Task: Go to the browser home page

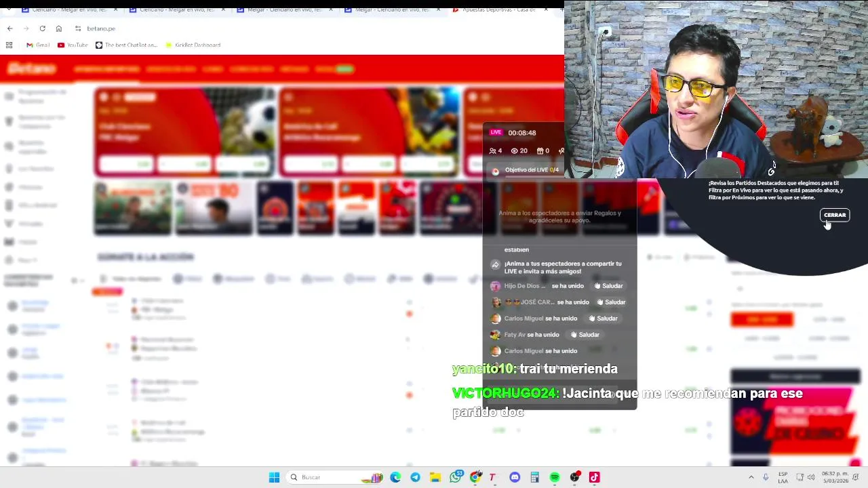Action: pyautogui.click(x=59, y=28)
